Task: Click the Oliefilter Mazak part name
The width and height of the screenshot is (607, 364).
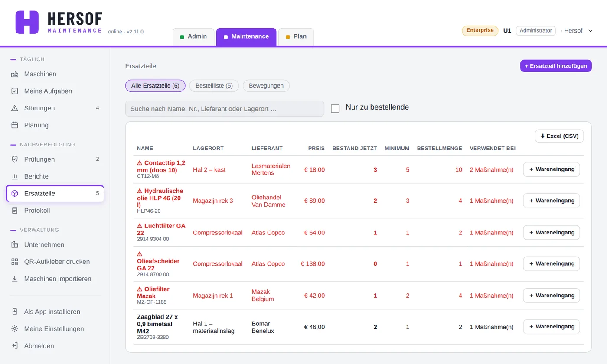Action: (153, 292)
